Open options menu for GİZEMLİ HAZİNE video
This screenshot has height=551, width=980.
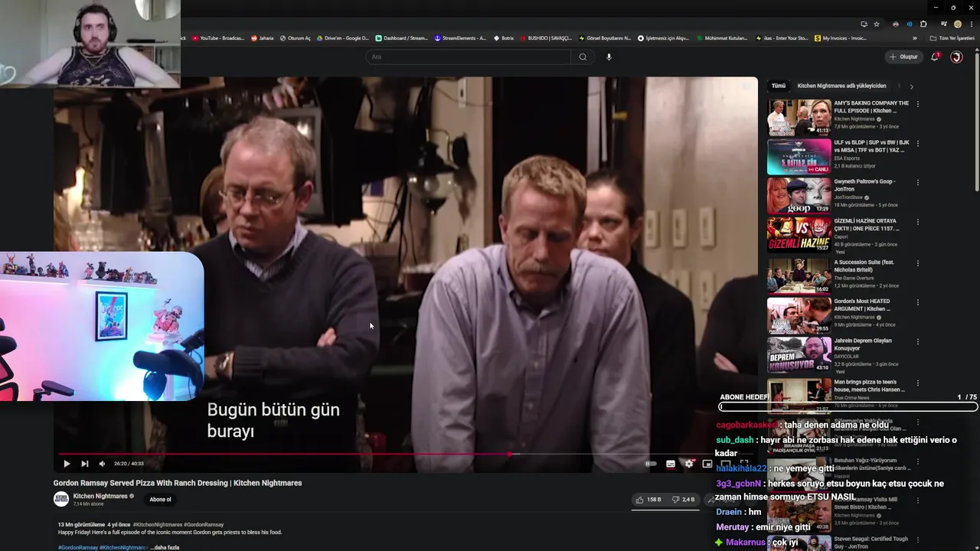click(x=918, y=222)
